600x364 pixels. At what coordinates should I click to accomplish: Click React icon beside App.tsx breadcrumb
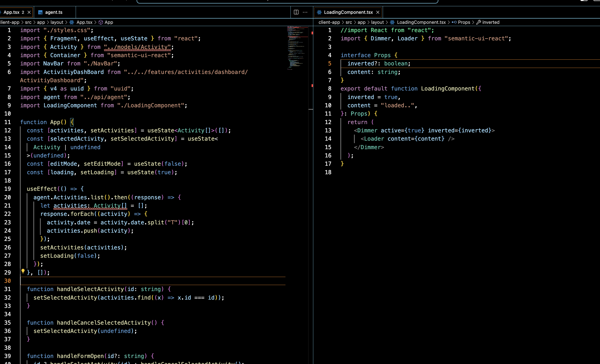click(x=72, y=22)
